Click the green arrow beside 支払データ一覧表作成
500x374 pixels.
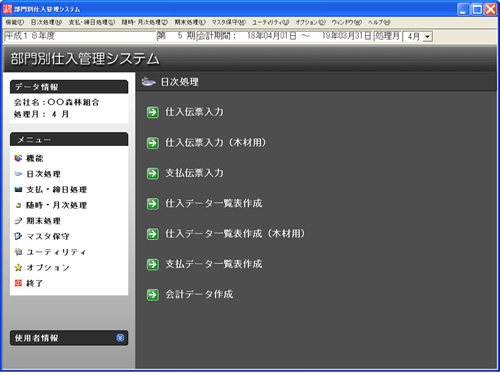point(153,264)
